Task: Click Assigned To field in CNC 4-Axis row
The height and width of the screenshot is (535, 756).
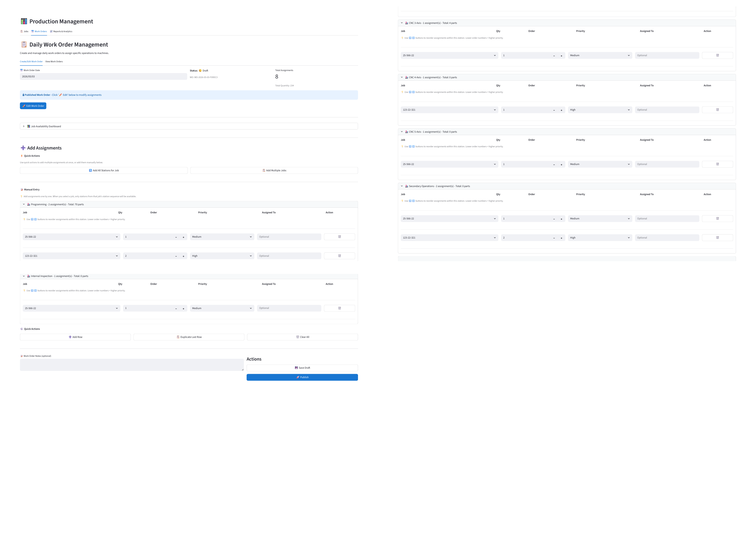Action: [667, 110]
